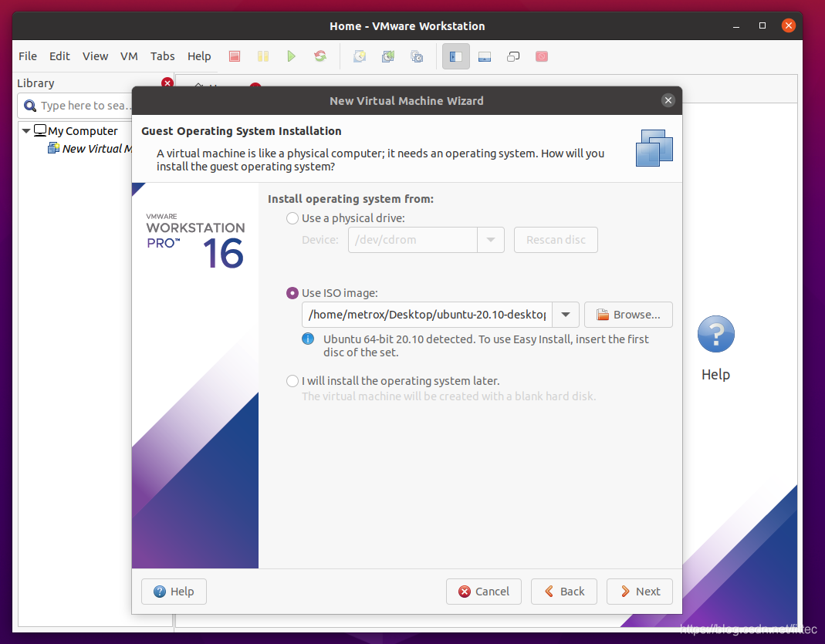Click the large blue Help question icon

(x=715, y=334)
